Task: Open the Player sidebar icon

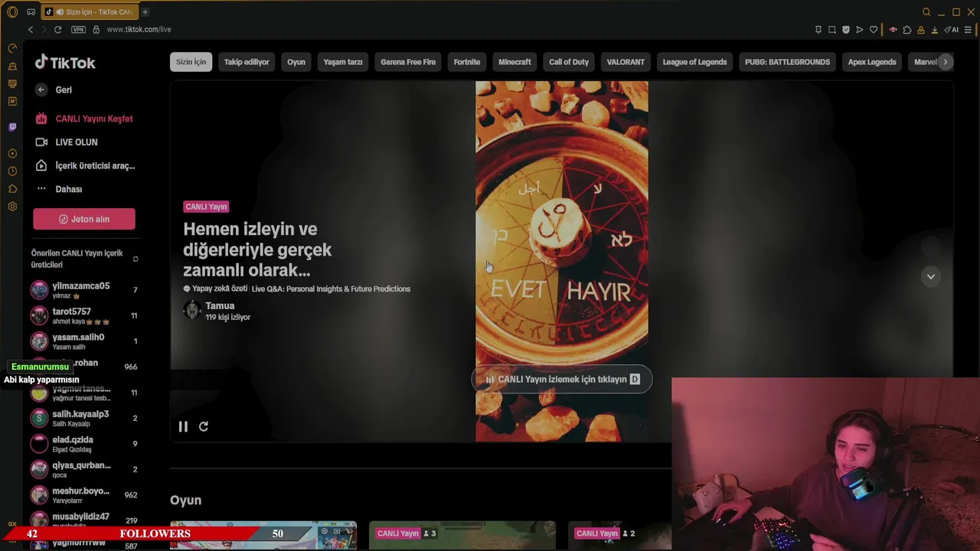Action: tap(12, 154)
